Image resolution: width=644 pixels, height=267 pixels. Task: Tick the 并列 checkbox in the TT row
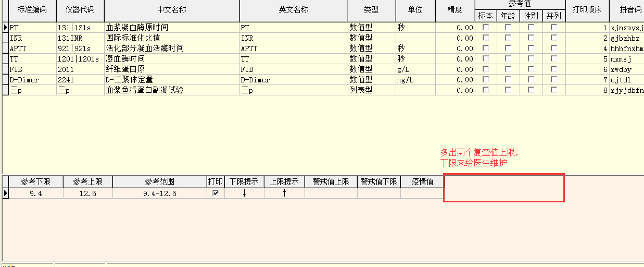click(x=554, y=58)
